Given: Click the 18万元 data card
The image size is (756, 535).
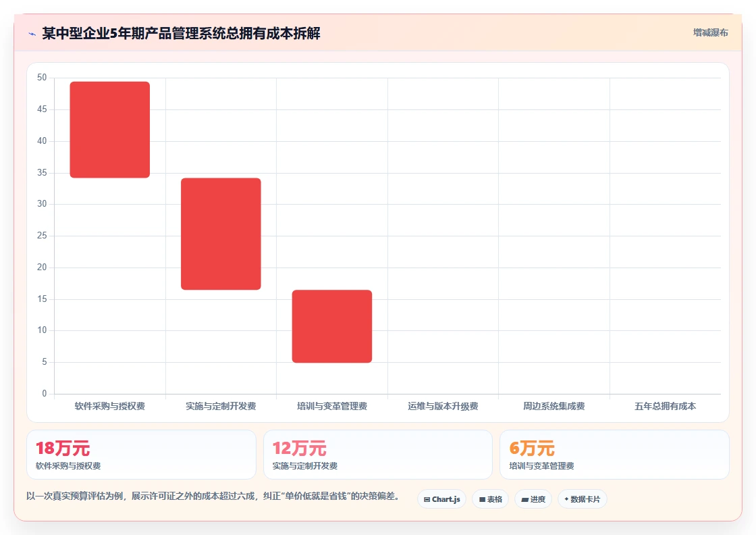Looking at the screenshot, I should pyautogui.click(x=141, y=455).
